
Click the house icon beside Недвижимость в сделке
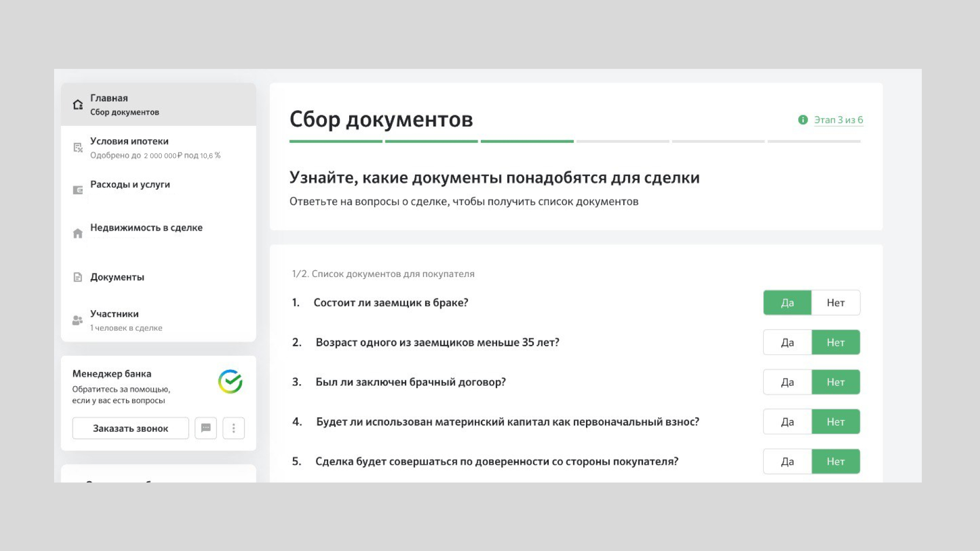(78, 233)
